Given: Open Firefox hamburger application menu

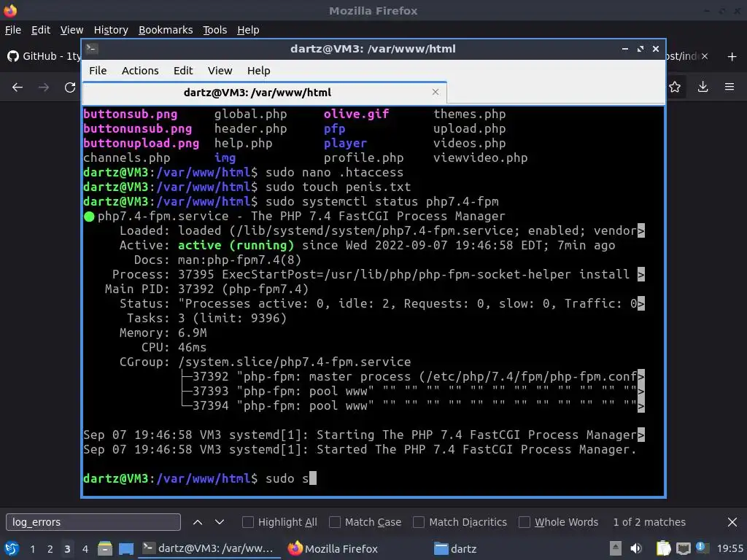Looking at the screenshot, I should [729, 87].
